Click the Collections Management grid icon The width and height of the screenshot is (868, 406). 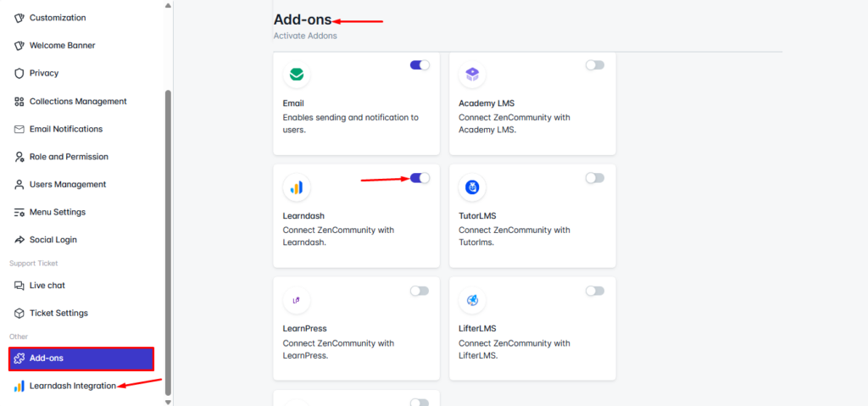(19, 102)
